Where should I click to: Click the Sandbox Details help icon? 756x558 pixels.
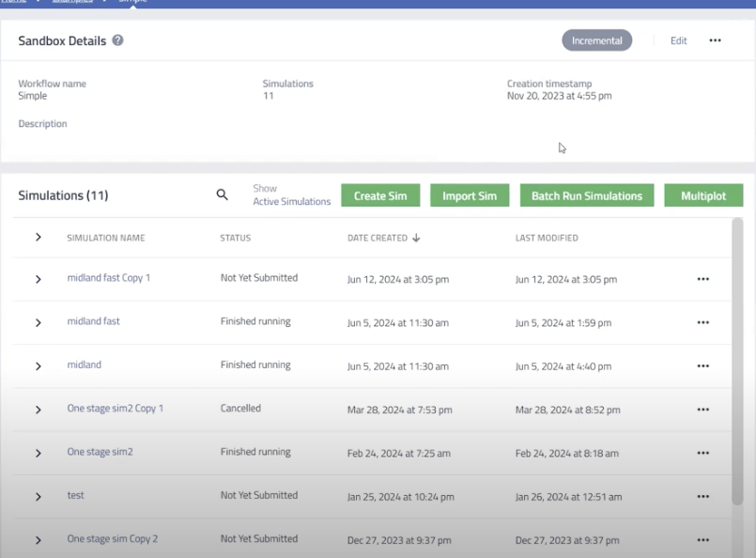click(x=117, y=41)
